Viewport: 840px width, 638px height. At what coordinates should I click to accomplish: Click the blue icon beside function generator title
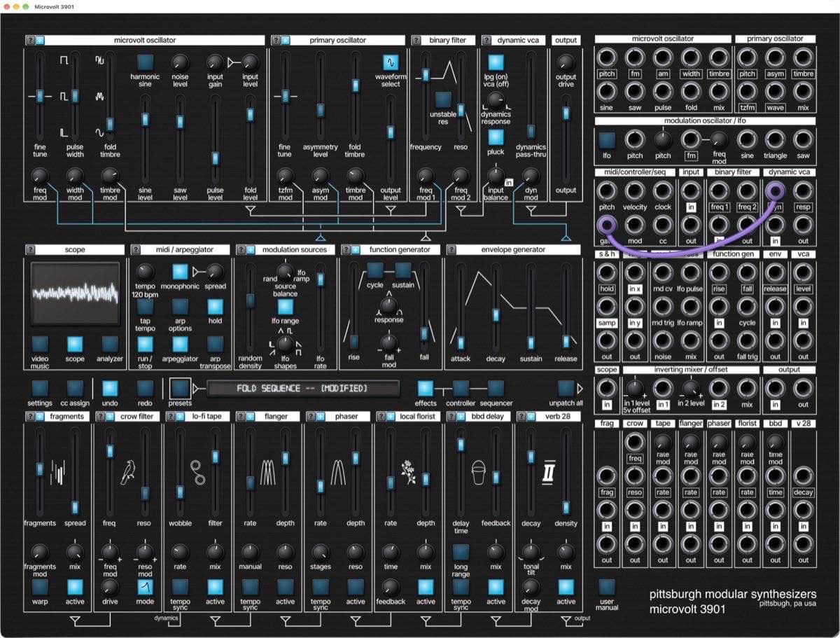[354, 250]
